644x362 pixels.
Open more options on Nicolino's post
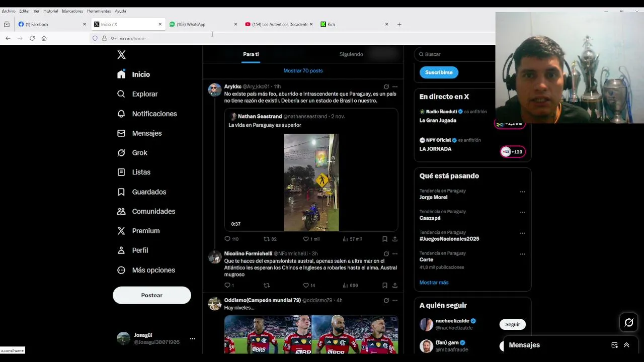395,254
